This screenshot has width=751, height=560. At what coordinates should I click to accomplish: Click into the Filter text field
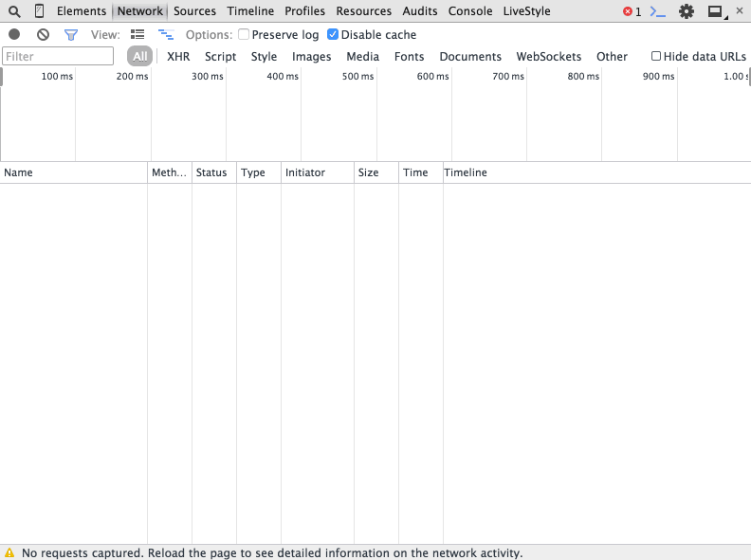pyautogui.click(x=58, y=56)
